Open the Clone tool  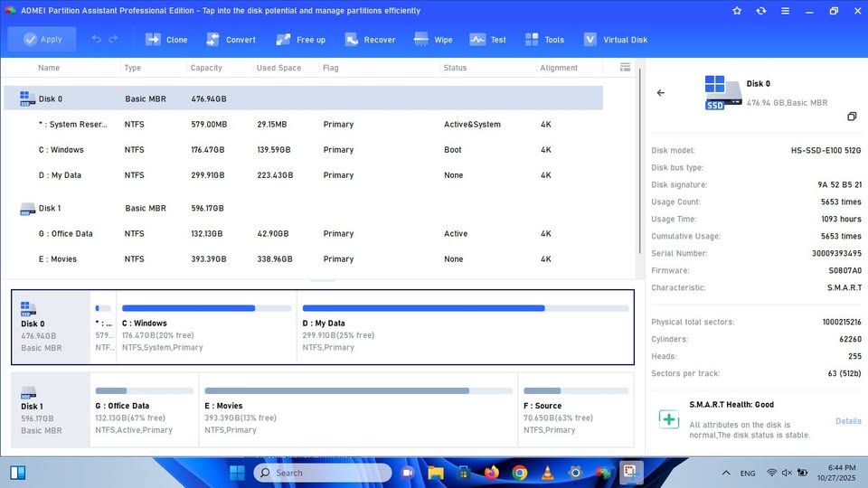pyautogui.click(x=166, y=40)
